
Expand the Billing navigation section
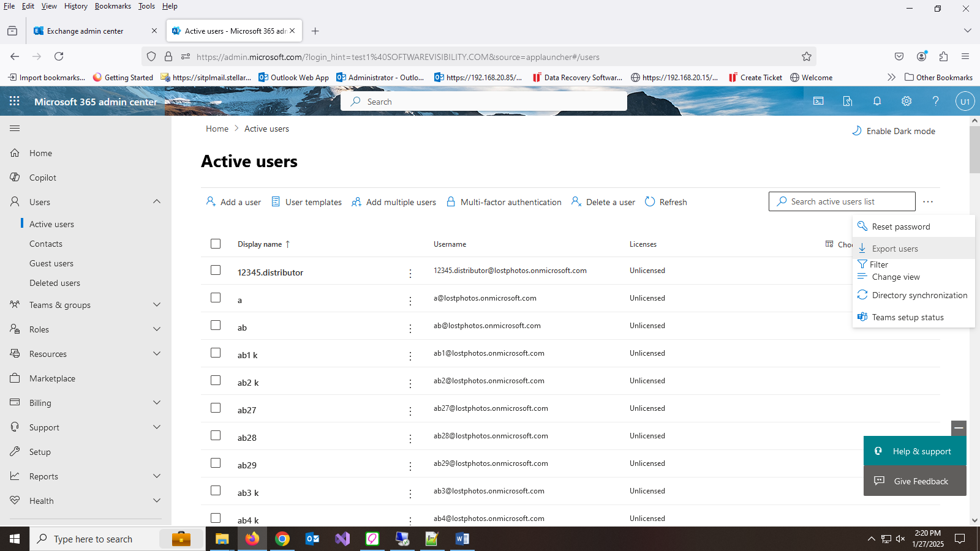pyautogui.click(x=157, y=402)
